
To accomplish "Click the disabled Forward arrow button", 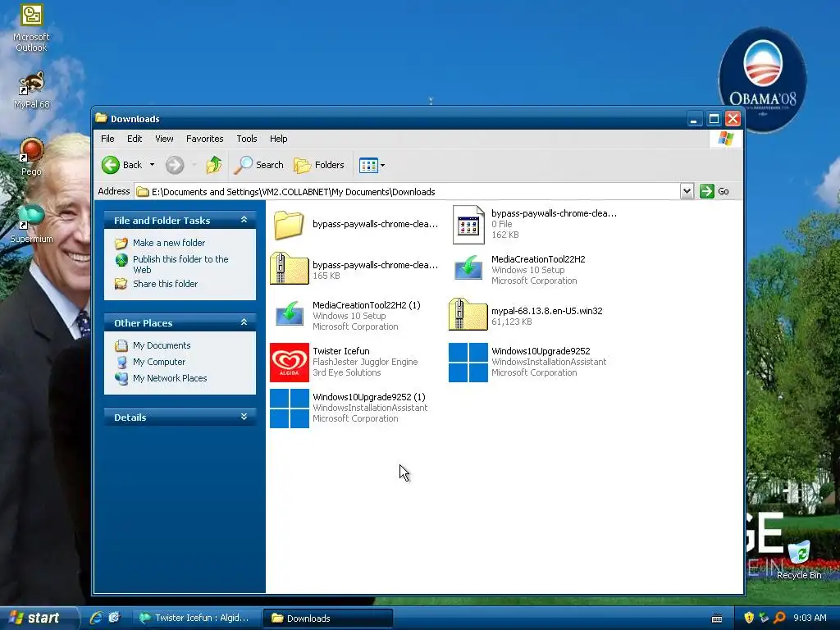I will pos(175,165).
